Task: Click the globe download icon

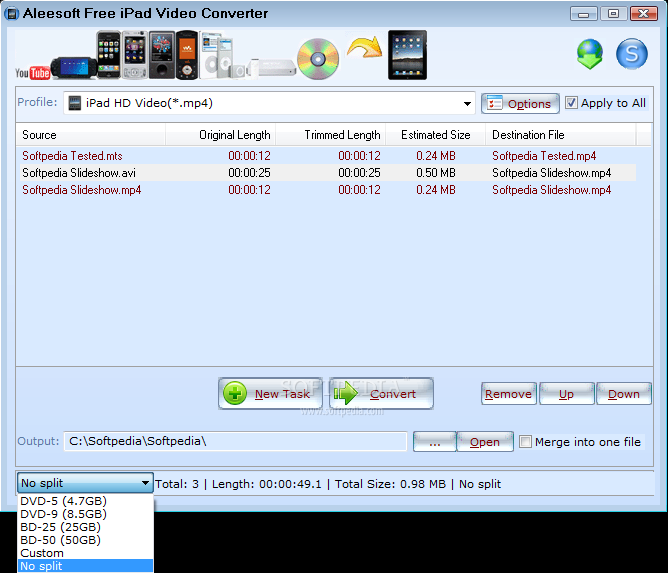Action: (590, 54)
